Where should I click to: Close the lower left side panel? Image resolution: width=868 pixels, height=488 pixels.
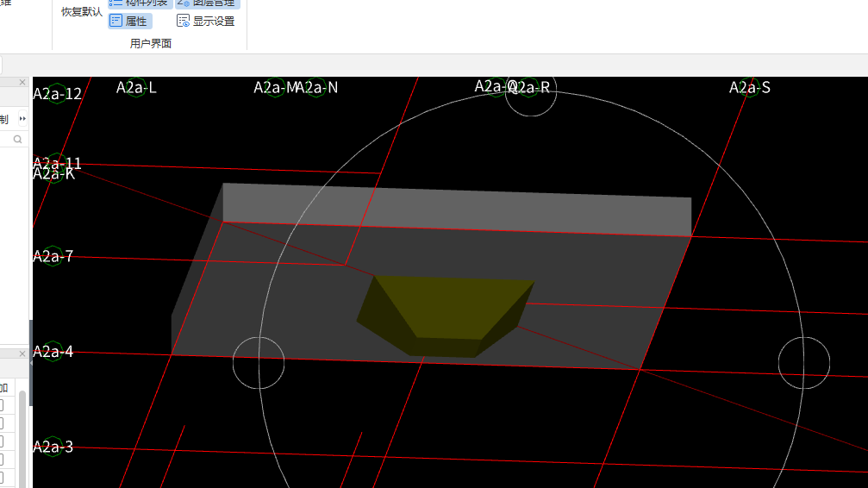point(22,353)
